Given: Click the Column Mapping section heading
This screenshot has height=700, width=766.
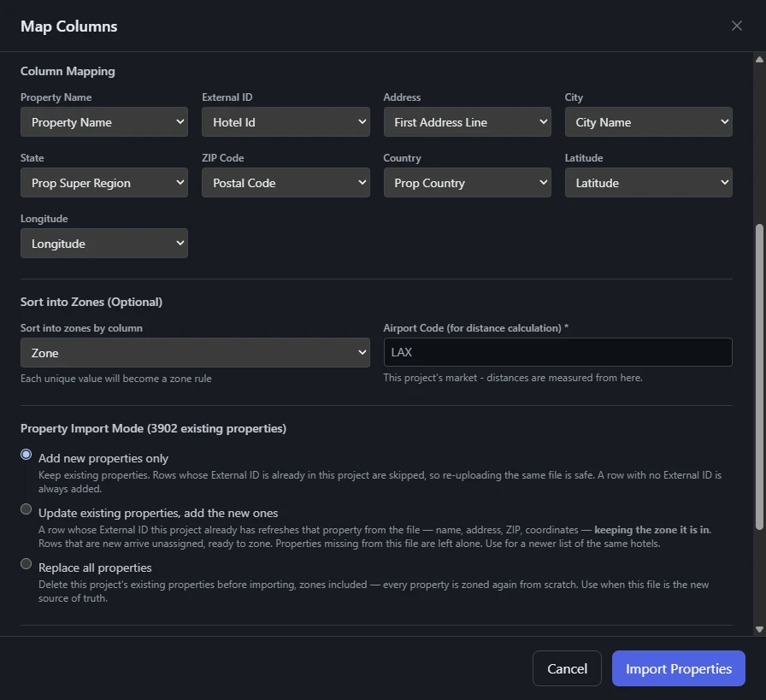Looking at the screenshot, I should 68,71.
